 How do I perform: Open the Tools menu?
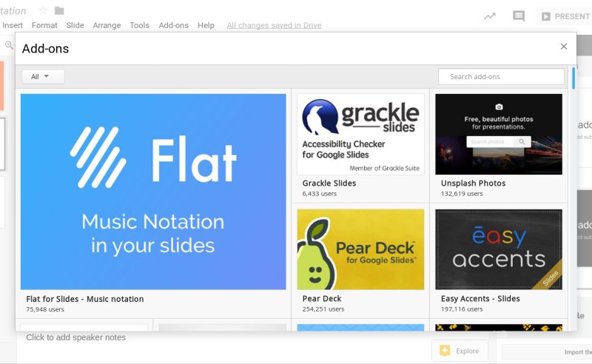click(139, 25)
